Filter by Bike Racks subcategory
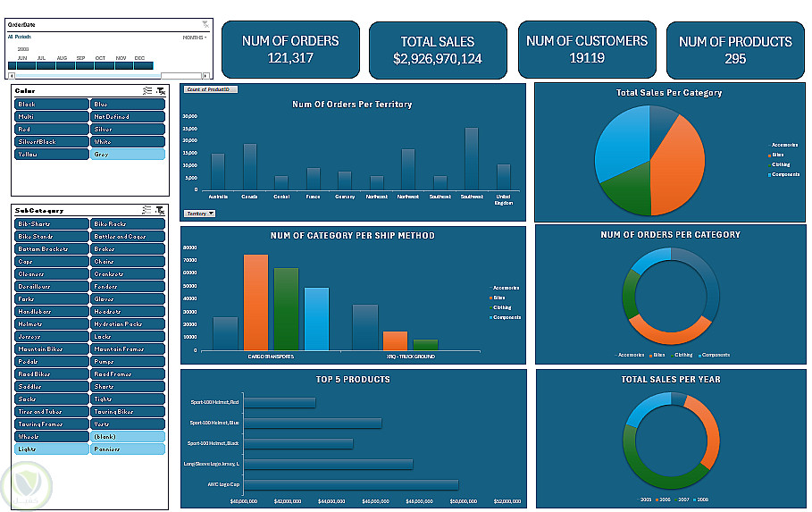The image size is (812, 512). click(x=128, y=224)
